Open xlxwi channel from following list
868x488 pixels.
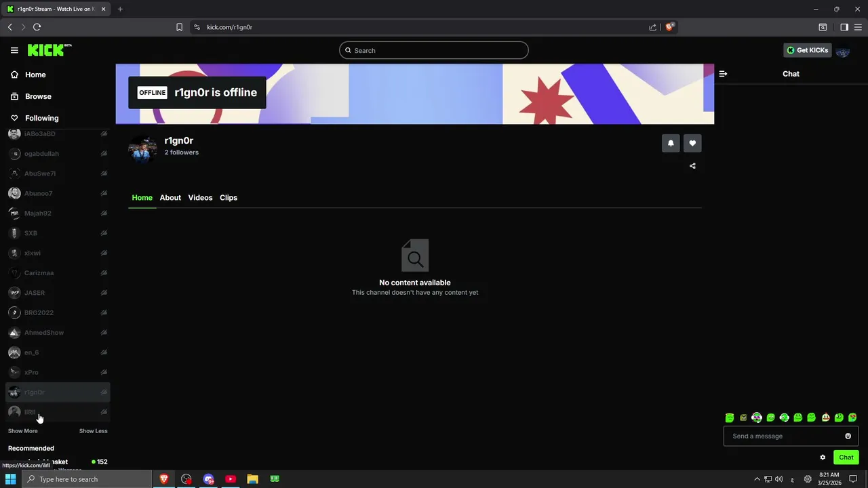tap(58, 253)
